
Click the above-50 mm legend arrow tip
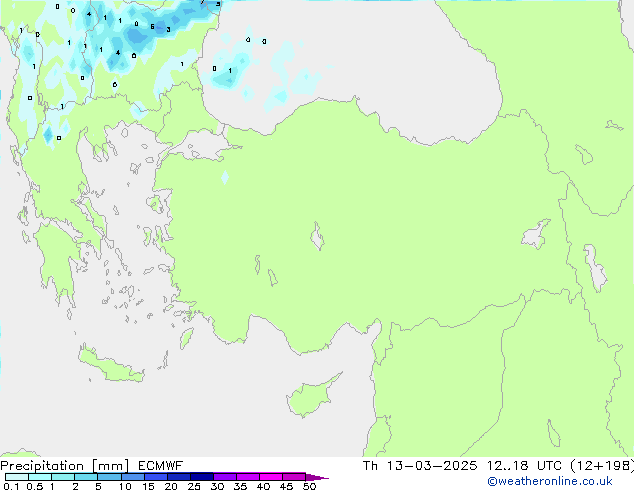click(x=317, y=477)
